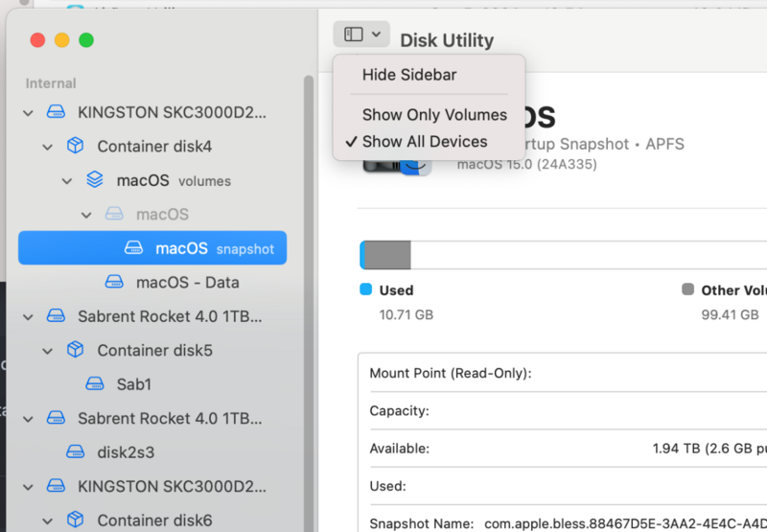Click the Internal section header
Image resolution: width=767 pixels, height=532 pixels.
coord(51,83)
